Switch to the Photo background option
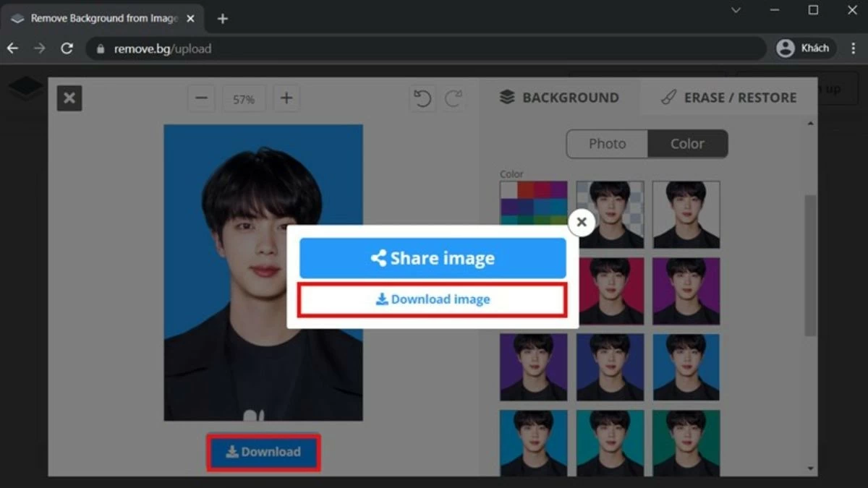Viewport: 868px width, 488px height. point(607,143)
